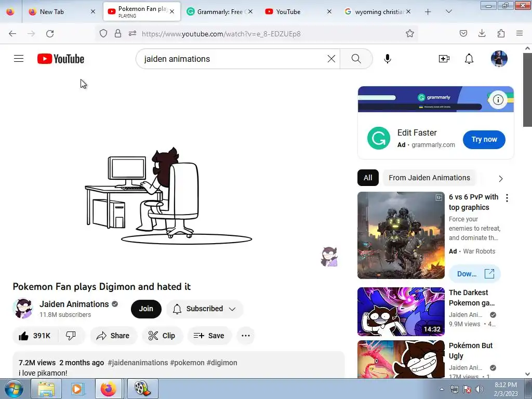Select the All filter chip

[368, 178]
